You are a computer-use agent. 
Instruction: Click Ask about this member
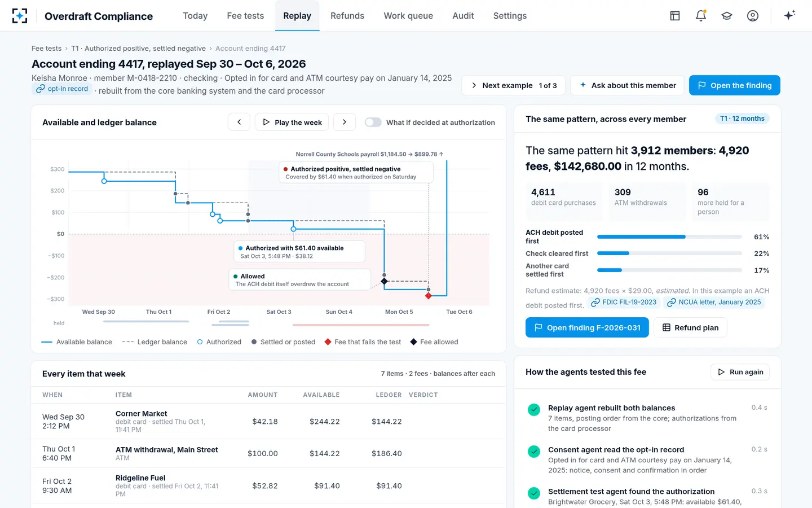(x=627, y=85)
